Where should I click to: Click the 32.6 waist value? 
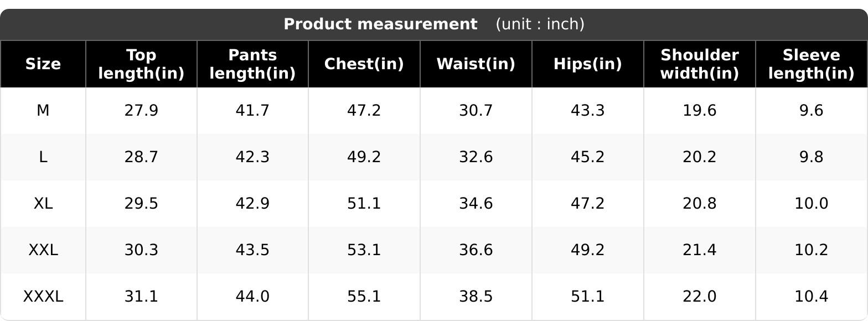pyautogui.click(x=476, y=157)
